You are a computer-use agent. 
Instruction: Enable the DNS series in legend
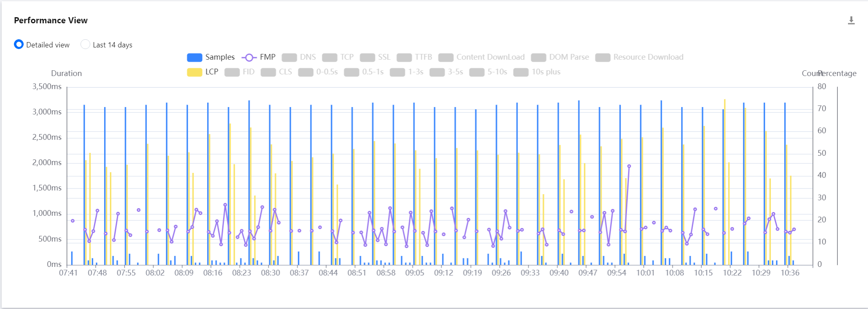pyautogui.click(x=299, y=57)
